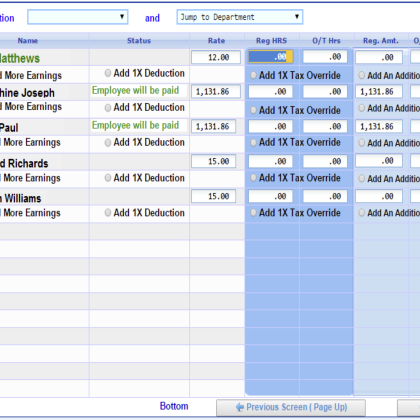Click Reg HRS field in Williams row
The image size is (420, 420).
point(271,196)
